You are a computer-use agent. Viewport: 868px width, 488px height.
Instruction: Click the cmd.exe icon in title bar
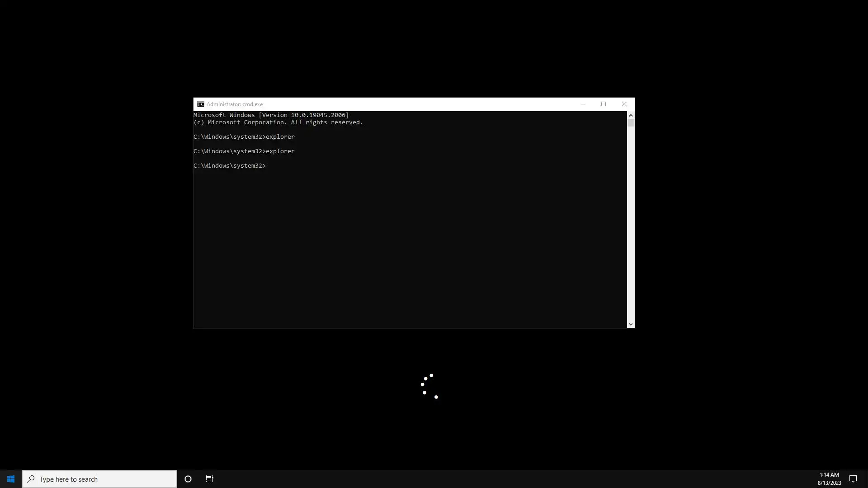tap(200, 104)
